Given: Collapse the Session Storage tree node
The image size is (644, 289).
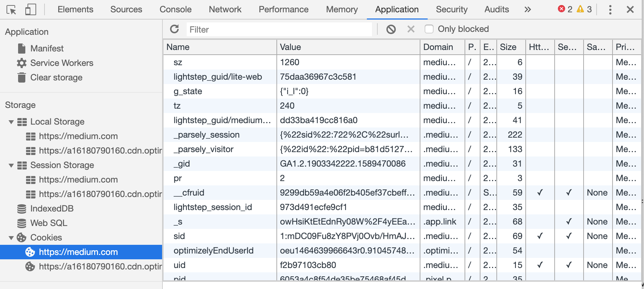Looking at the screenshot, I should coord(11,166).
